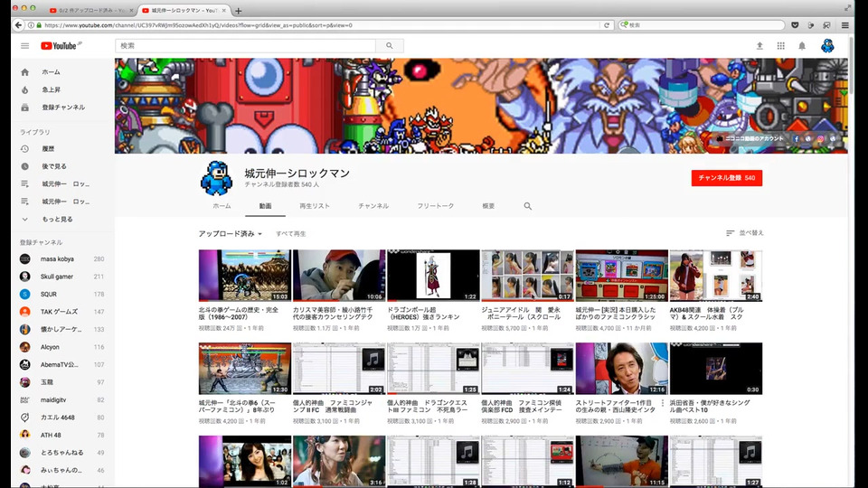Open the Pocket icon in browser toolbar
The width and height of the screenshot is (868, 488).
[x=795, y=25]
